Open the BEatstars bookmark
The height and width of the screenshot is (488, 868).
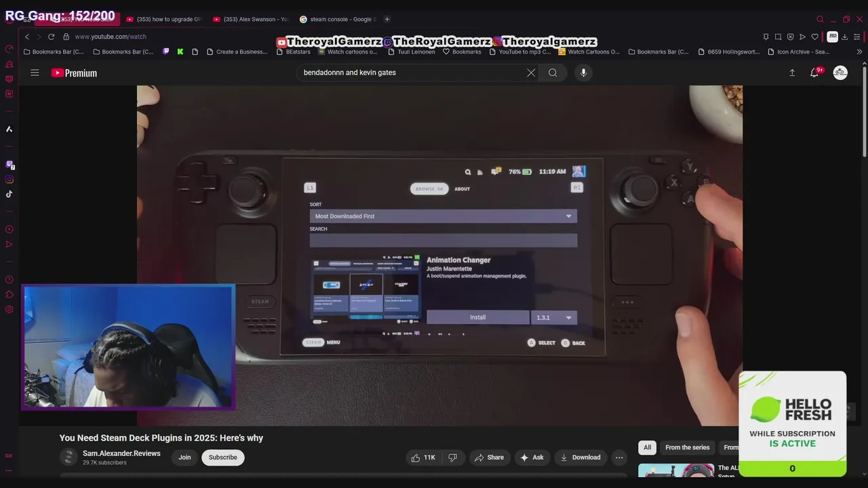point(292,52)
